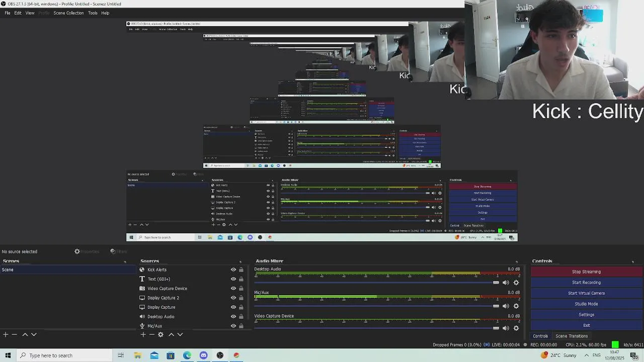Viewport: 644px width, 362px height.
Task: Adjust Video Capture Device volume slider
Action: tap(377, 328)
